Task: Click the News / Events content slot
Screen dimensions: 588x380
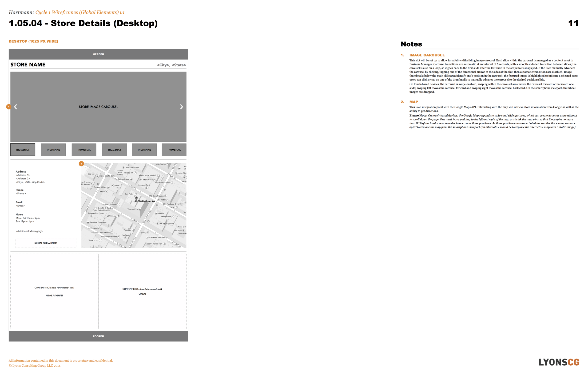Action: pyautogui.click(x=54, y=292)
